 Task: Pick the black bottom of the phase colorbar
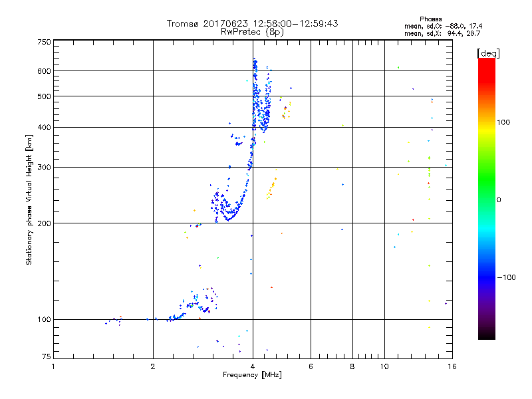point(487,336)
